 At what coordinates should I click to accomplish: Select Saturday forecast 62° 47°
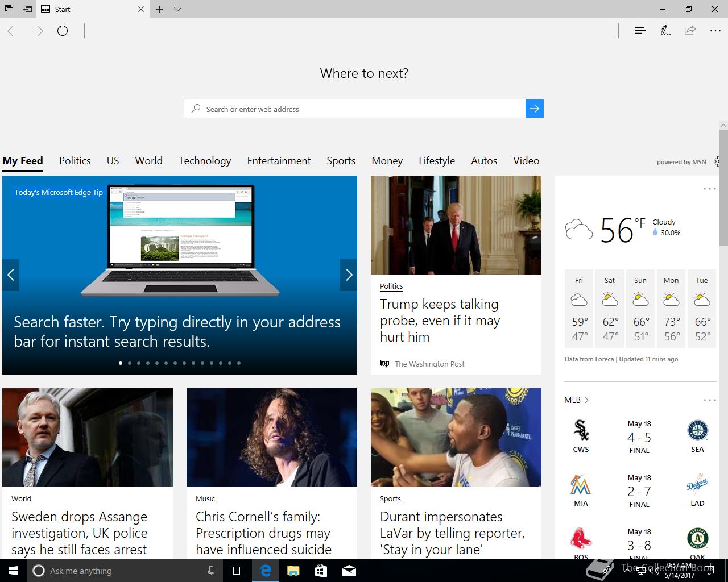[610, 309]
